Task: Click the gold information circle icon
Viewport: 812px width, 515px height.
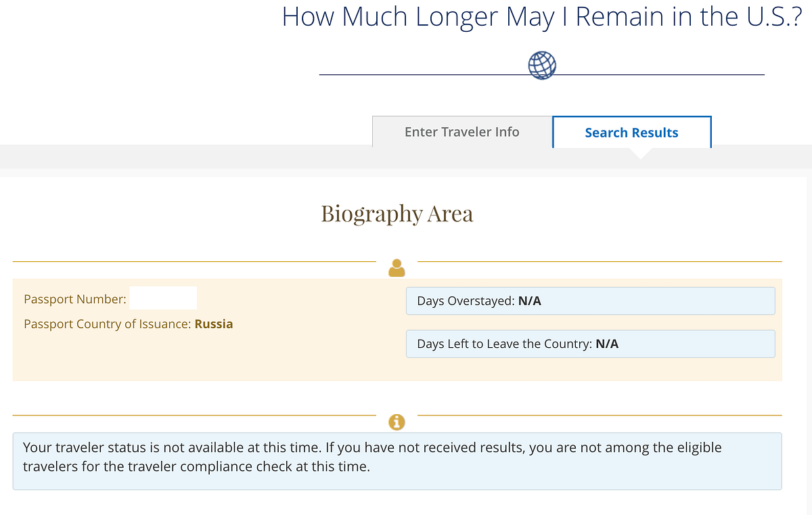Action: point(397,422)
